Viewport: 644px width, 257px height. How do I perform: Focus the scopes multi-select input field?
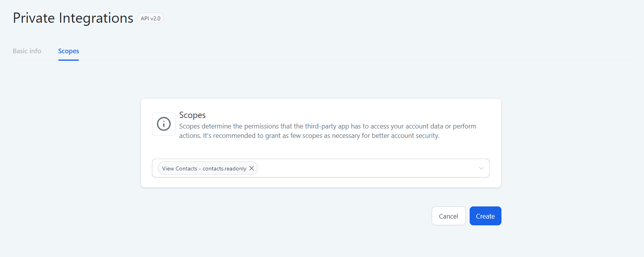321,168
